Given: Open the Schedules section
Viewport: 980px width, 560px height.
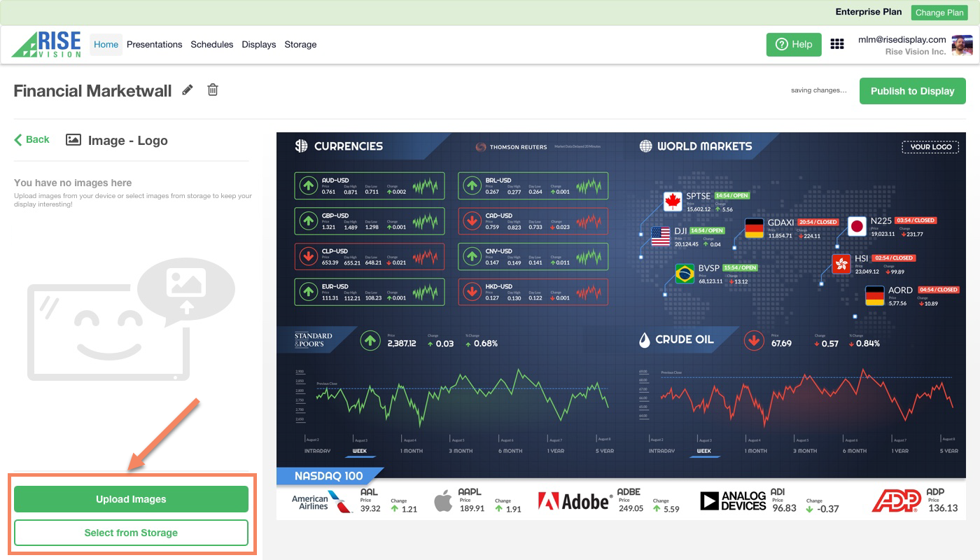Looking at the screenshot, I should pyautogui.click(x=212, y=44).
